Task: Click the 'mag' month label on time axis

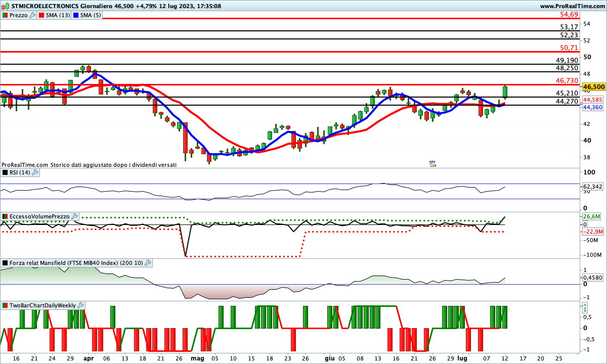Action: coord(197,358)
